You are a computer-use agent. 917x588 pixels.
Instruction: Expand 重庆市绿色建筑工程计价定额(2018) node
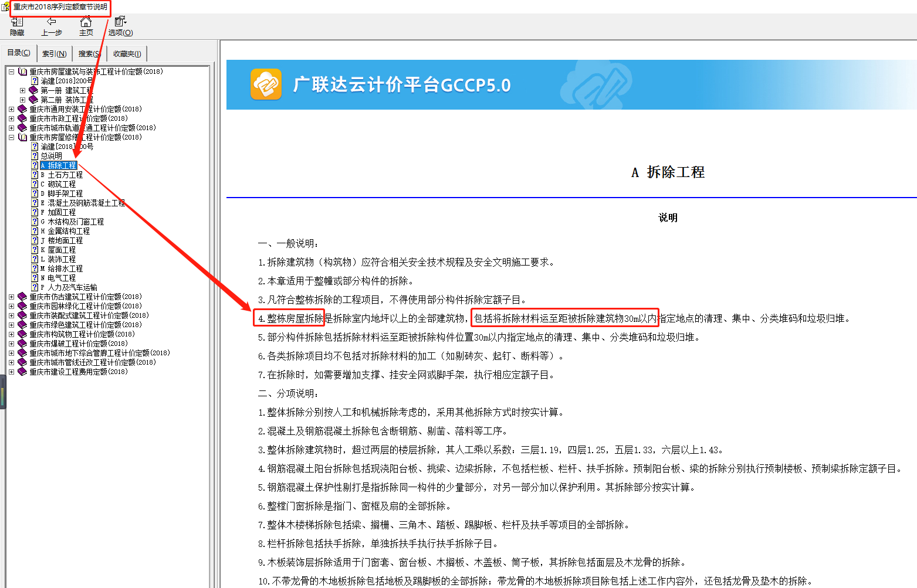tap(11, 325)
